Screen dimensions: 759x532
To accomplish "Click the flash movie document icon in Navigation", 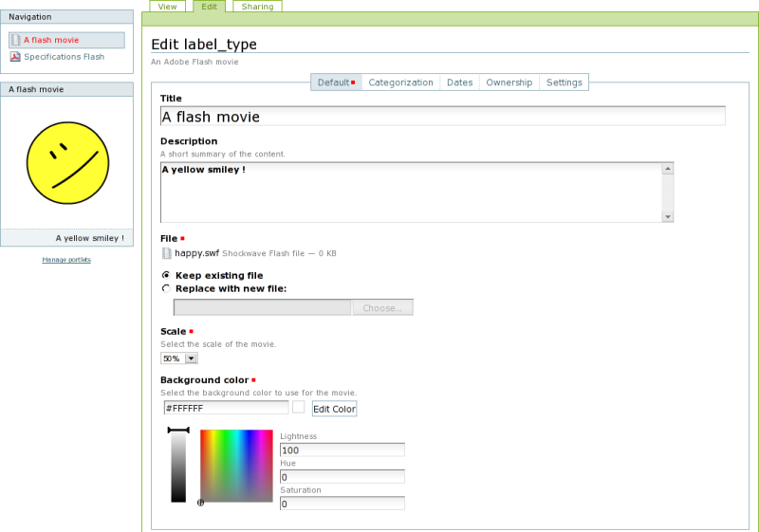I will [x=15, y=40].
